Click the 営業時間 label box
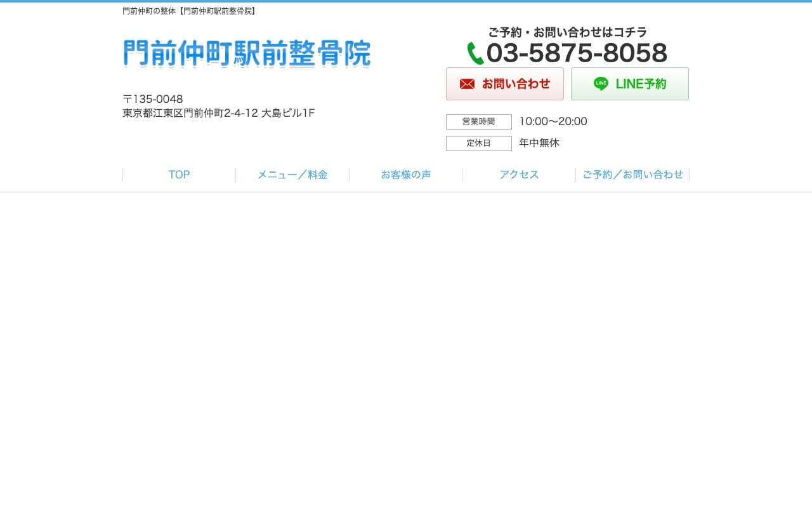 [478, 122]
